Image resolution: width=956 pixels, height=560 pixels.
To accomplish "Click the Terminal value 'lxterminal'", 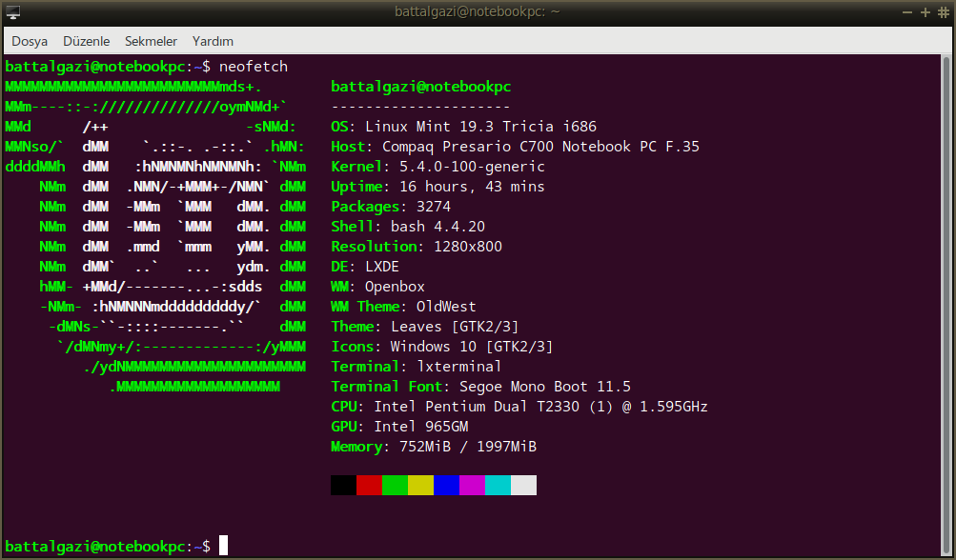I will tap(459, 367).
